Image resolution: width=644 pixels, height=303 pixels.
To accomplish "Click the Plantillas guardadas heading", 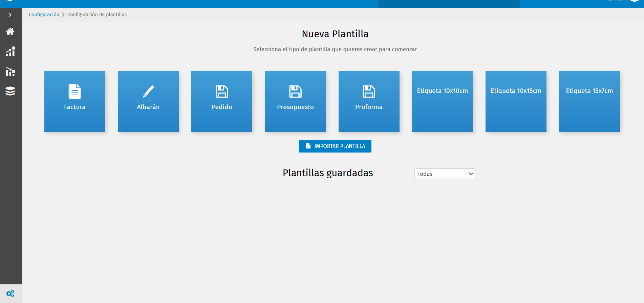I will point(328,173).
